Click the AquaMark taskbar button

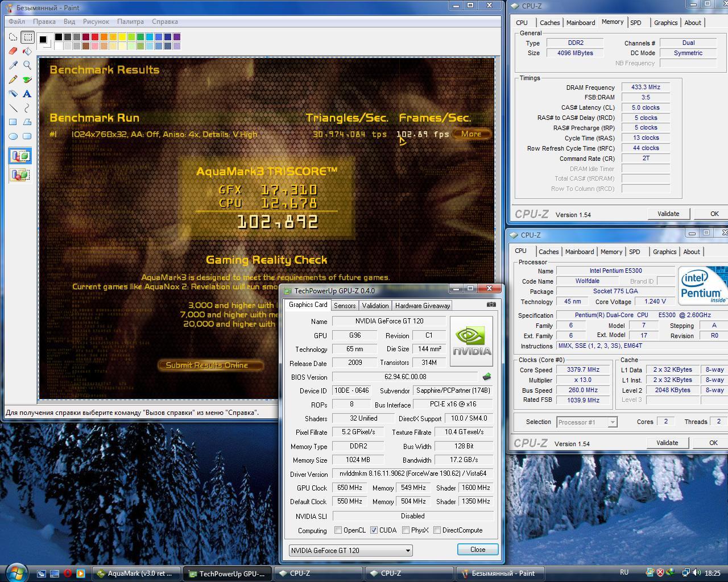coord(136,573)
